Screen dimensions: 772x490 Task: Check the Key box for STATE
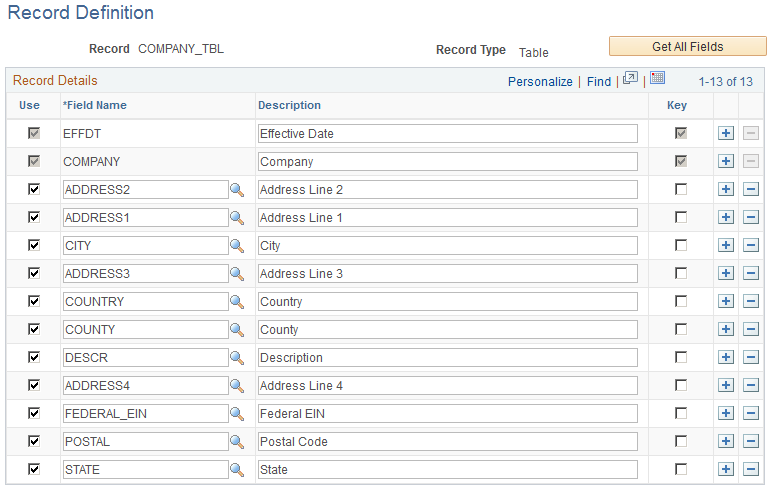681,469
